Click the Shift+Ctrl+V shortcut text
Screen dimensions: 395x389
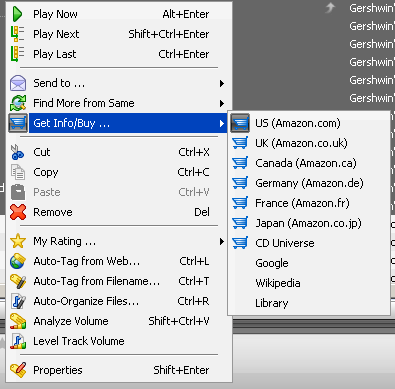[x=179, y=321]
